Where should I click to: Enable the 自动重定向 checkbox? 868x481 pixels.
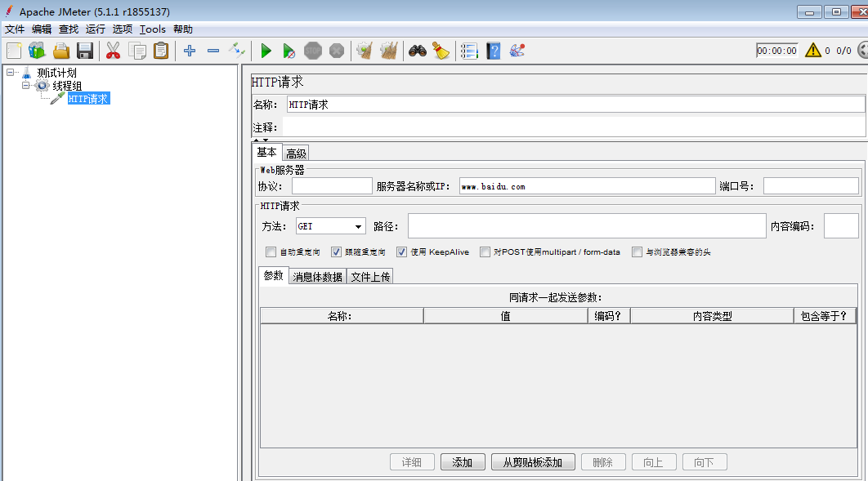click(x=271, y=252)
